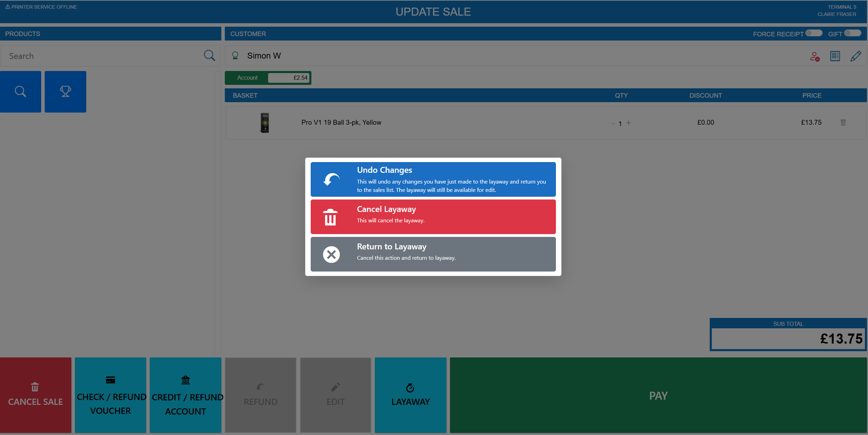Click the customer award badge icon
The image size is (868, 435).
coord(235,55)
